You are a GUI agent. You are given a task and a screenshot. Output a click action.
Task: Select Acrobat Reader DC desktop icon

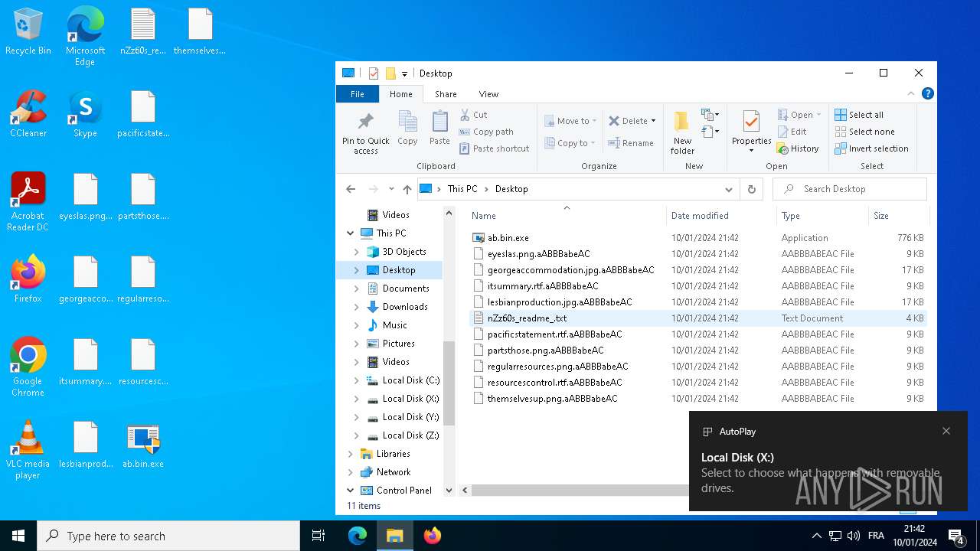point(28,202)
